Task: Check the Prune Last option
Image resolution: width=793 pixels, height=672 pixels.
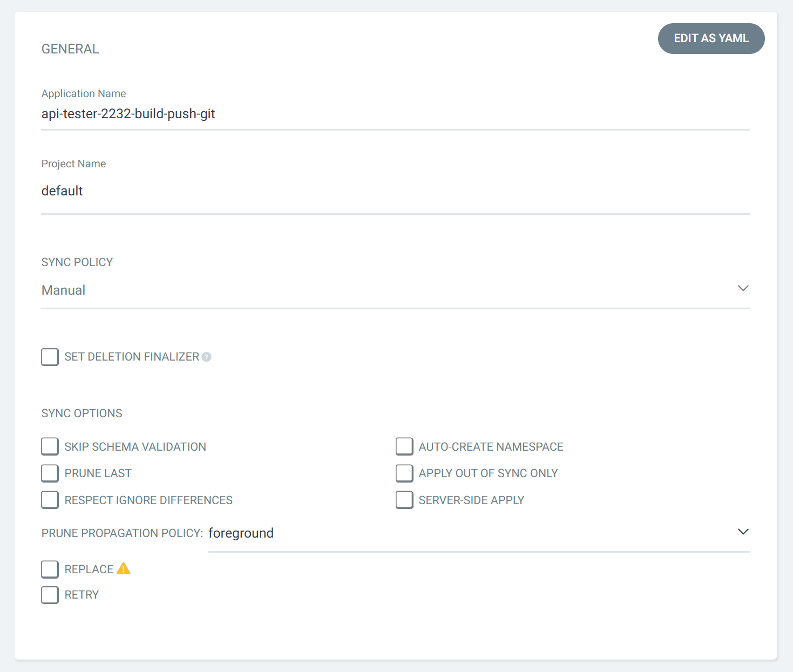Action: click(x=50, y=473)
